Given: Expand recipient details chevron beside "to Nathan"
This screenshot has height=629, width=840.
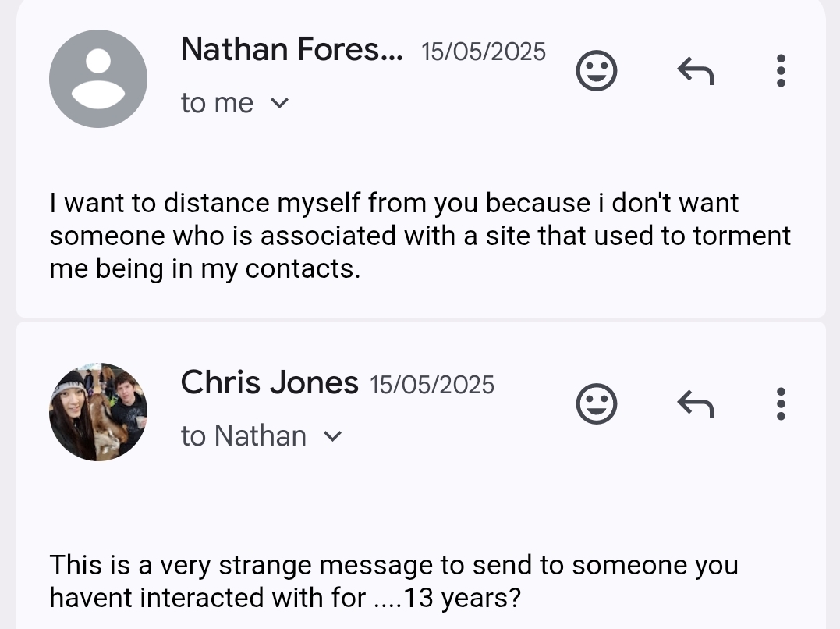Looking at the screenshot, I should pos(332,436).
